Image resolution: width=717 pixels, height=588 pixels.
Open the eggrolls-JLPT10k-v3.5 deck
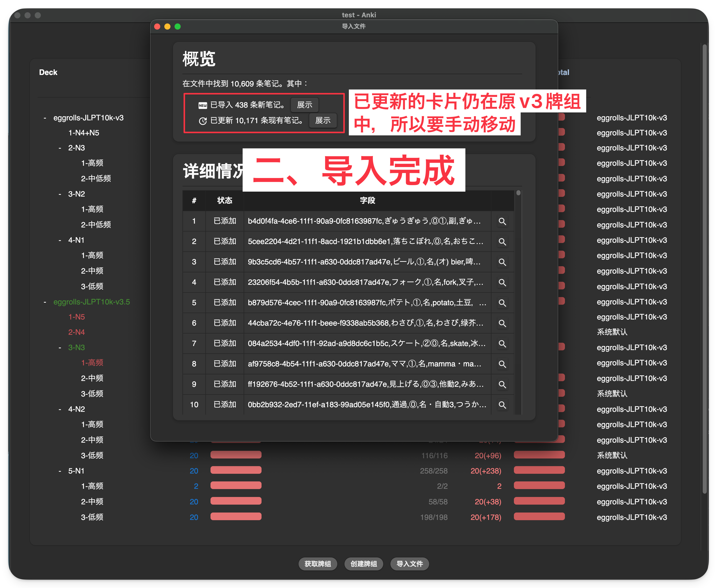click(x=92, y=302)
